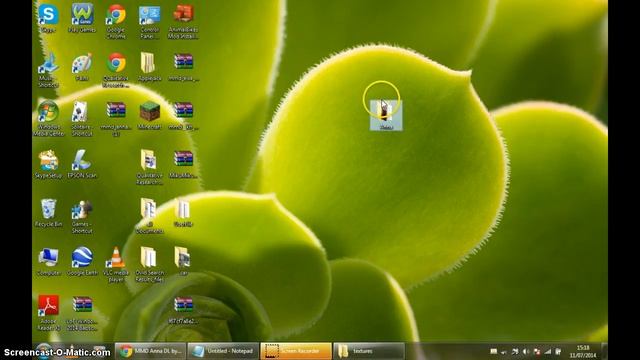
Task: Click the volume speaker tray icon
Action: click(526, 351)
